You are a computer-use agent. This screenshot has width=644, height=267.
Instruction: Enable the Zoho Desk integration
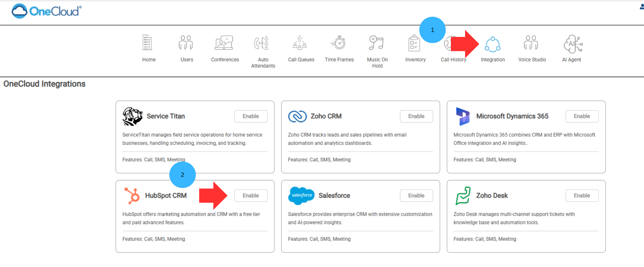point(582,196)
